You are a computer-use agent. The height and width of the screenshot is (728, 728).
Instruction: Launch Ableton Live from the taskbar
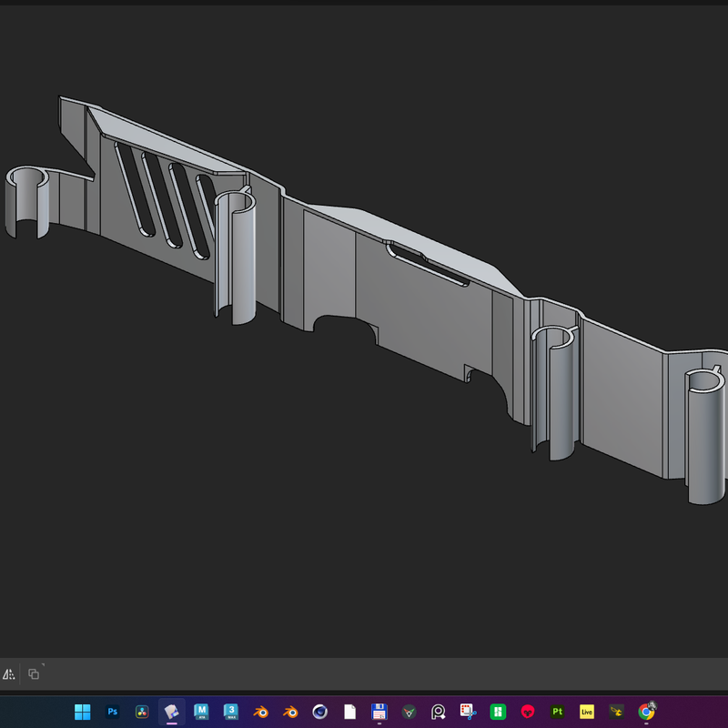click(x=587, y=712)
